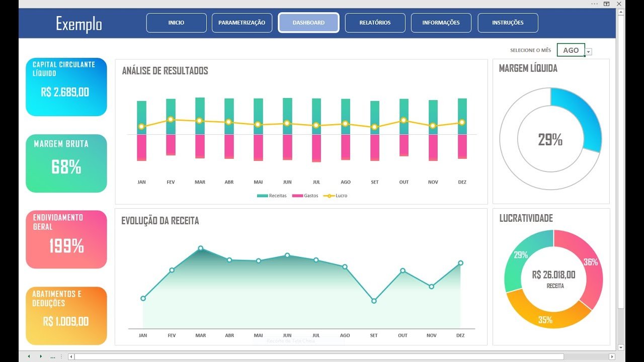Click the ribbon display options icon

click(x=607, y=4)
